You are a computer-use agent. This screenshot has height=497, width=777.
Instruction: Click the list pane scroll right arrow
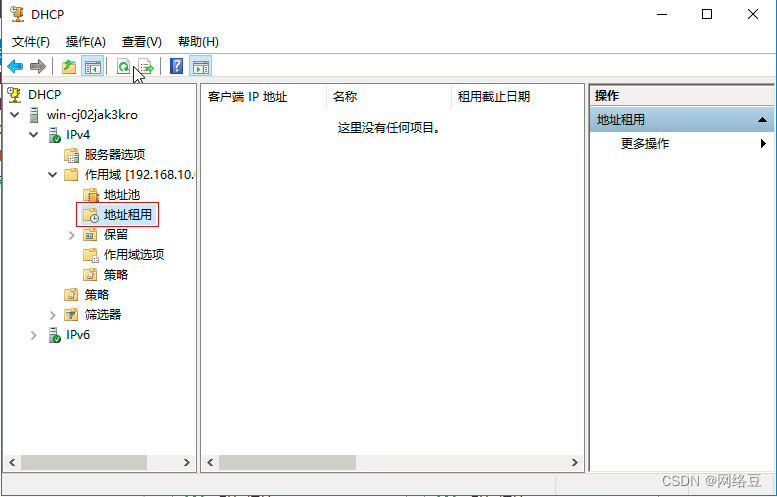click(x=574, y=463)
